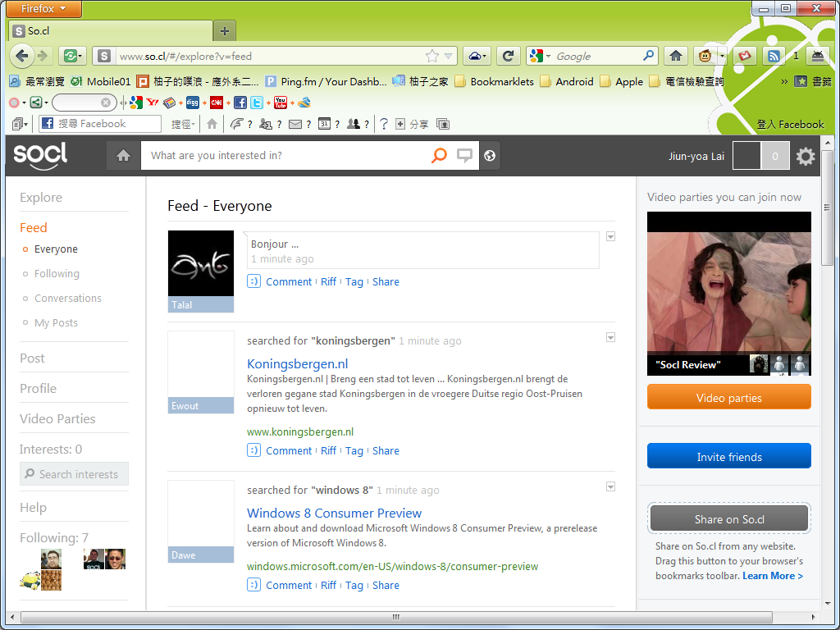Select the Conversations feed filter
This screenshot has width=840, height=630.
point(68,299)
